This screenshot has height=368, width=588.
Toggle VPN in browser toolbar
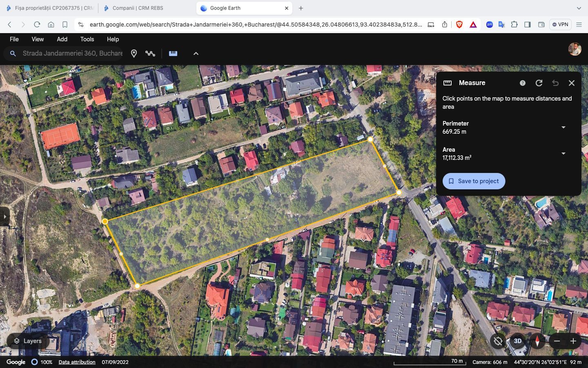point(560,25)
